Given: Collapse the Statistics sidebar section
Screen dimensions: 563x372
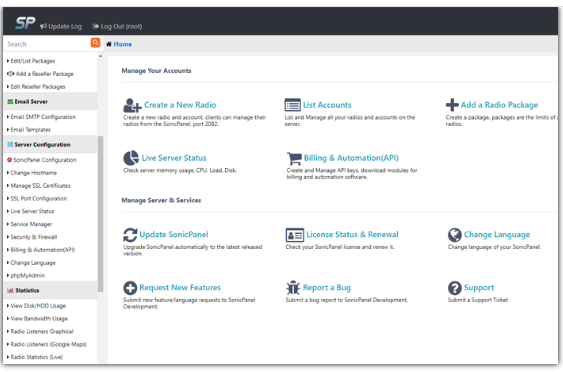Looking at the screenshot, I should (50, 290).
